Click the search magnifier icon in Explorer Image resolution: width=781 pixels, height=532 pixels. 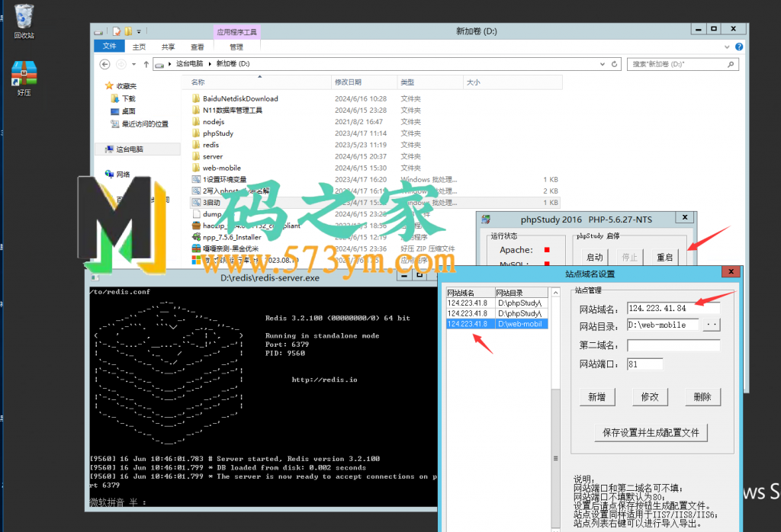tap(730, 64)
